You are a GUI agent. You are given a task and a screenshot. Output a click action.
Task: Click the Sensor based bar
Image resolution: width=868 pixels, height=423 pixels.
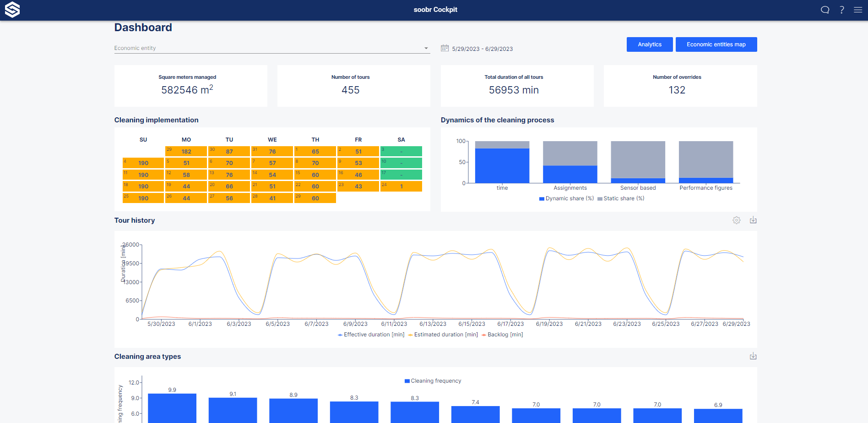[x=638, y=181]
